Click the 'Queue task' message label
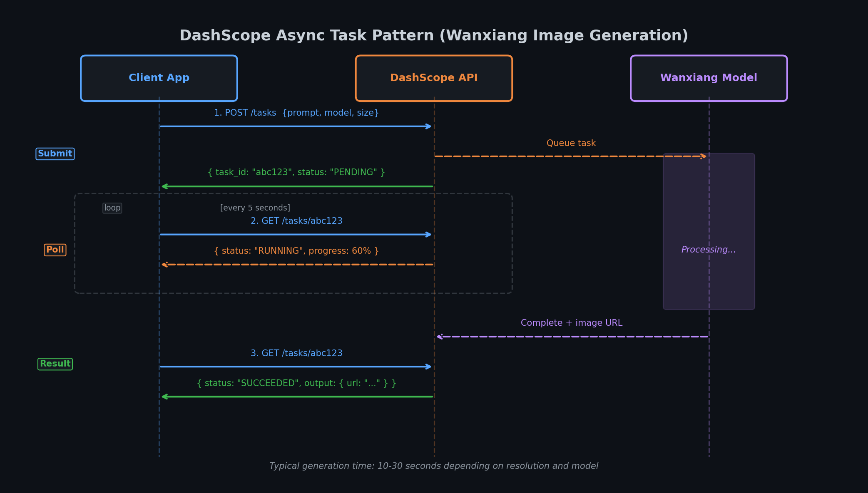This screenshot has width=868, height=493. [571, 143]
